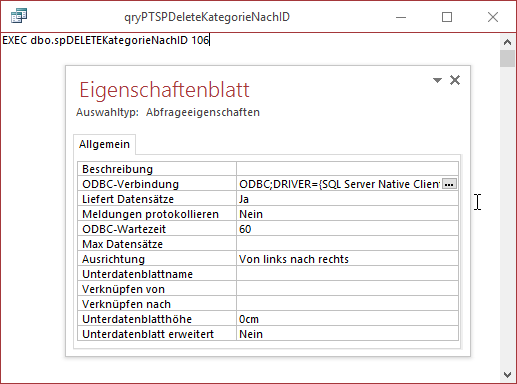Click the Liefert Datensätze value Ja
The height and width of the screenshot is (384, 517).
(347, 199)
